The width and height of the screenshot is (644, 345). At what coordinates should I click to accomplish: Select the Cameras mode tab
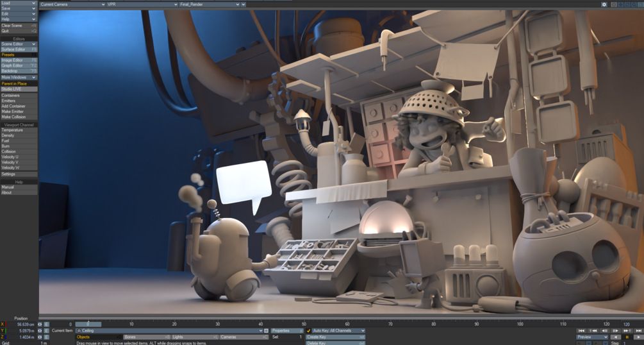(x=243, y=337)
